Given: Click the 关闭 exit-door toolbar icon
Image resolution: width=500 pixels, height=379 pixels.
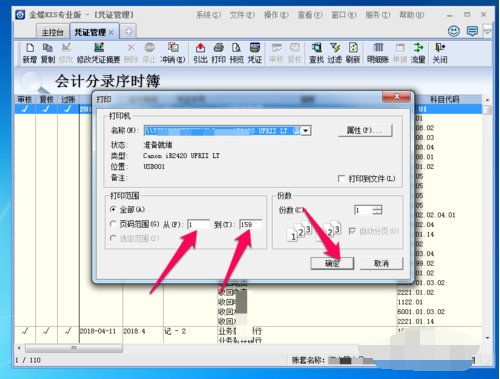Looking at the screenshot, I should [x=440, y=53].
